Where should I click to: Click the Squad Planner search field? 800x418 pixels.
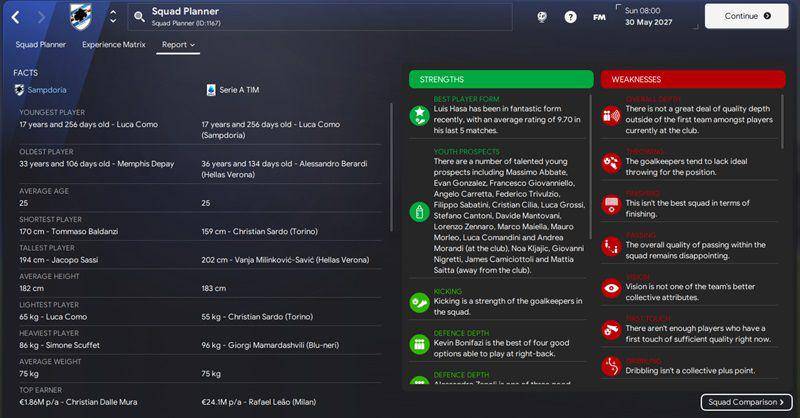tap(320, 17)
